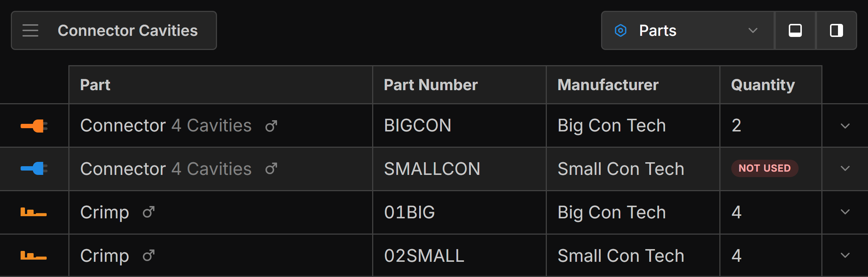Click the orange 02SMALL crimp icon
The width and height of the screenshot is (868, 277).
tap(33, 256)
